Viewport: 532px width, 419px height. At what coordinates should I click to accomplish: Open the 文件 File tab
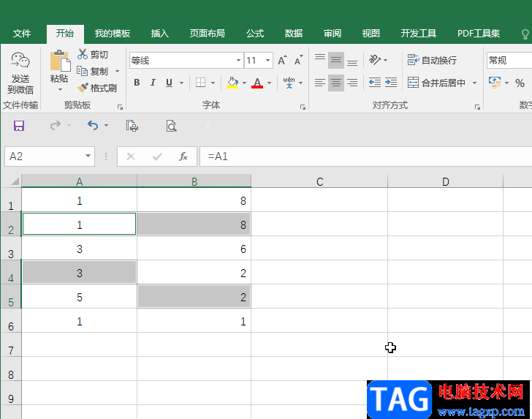pyautogui.click(x=22, y=34)
